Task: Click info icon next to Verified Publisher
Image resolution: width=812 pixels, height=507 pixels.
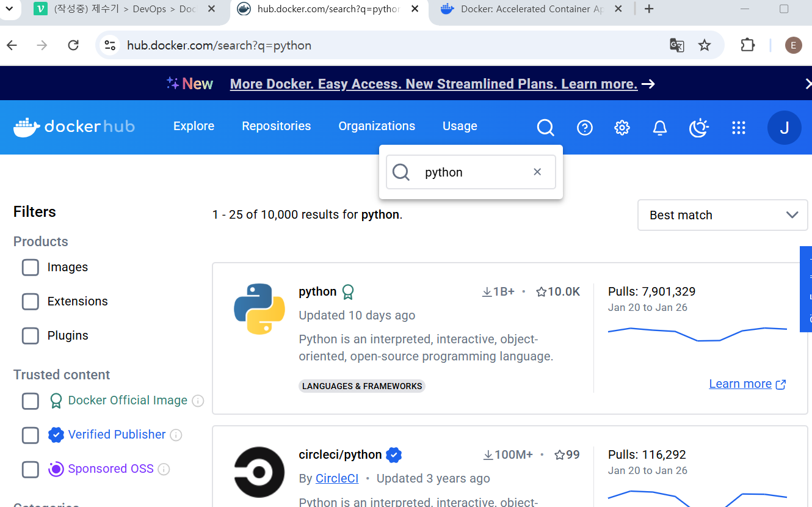Action: pyautogui.click(x=176, y=435)
